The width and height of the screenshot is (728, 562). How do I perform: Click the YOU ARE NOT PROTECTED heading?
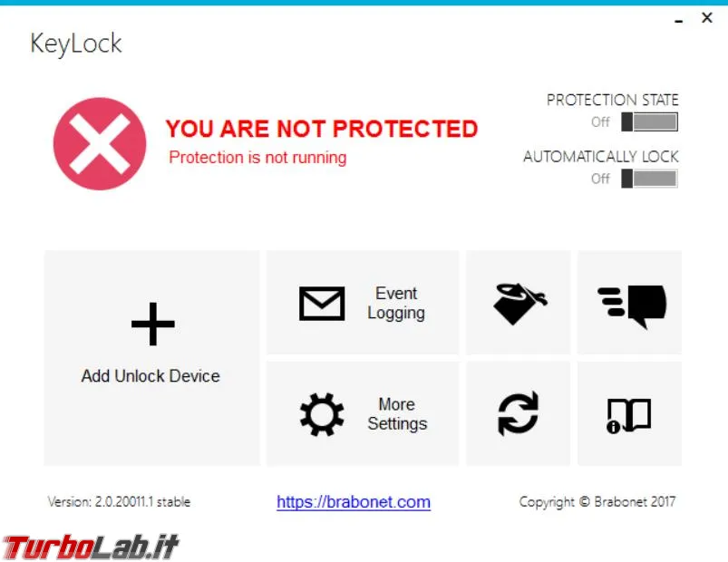tap(321, 129)
